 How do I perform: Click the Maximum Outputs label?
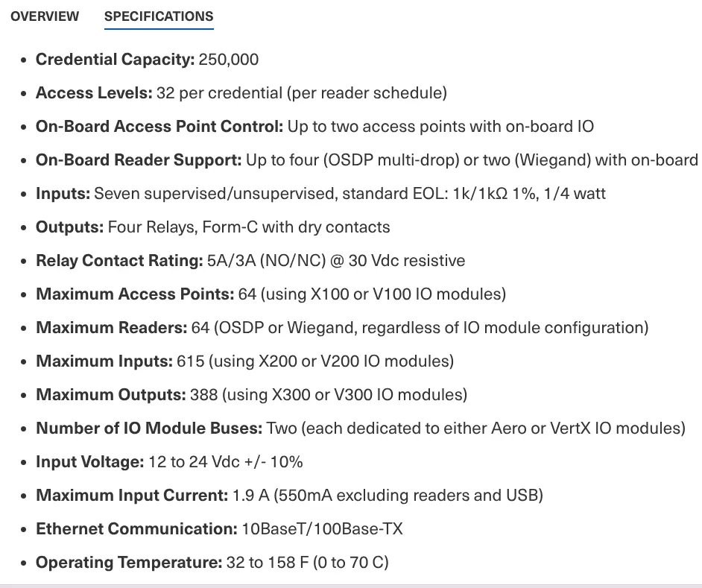110,395
